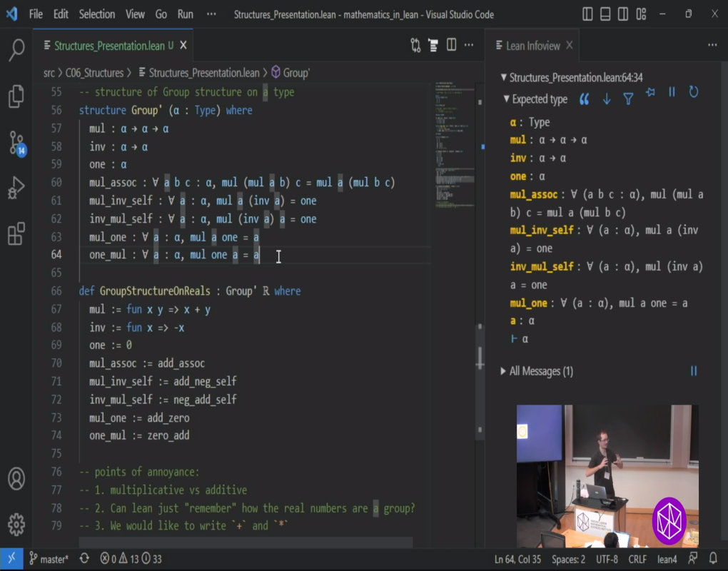Viewport: 728px width, 571px height.
Task: Collapse the Structures_Presentation.lean:64:34 header
Action: click(503, 78)
